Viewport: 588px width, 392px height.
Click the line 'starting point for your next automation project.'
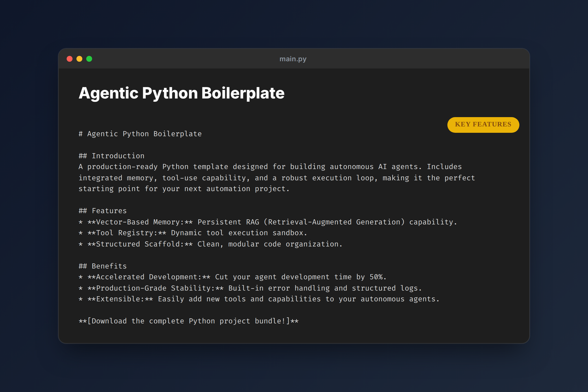click(184, 189)
